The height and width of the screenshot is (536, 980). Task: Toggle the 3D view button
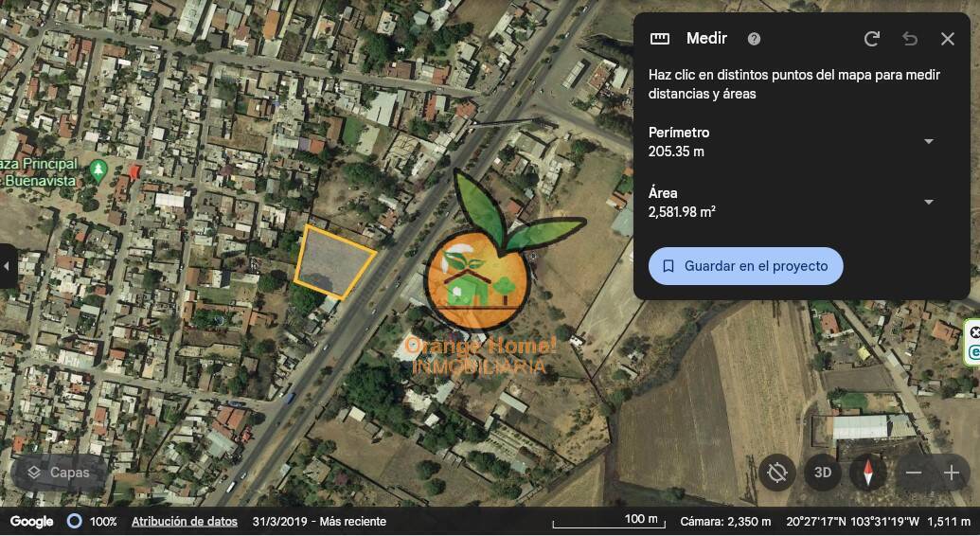(823, 473)
